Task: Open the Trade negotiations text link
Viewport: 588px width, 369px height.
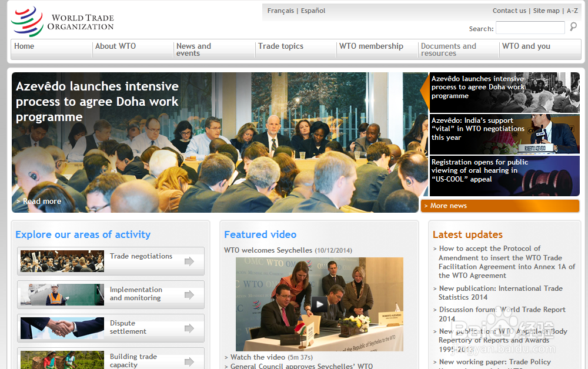Action: [x=141, y=256]
